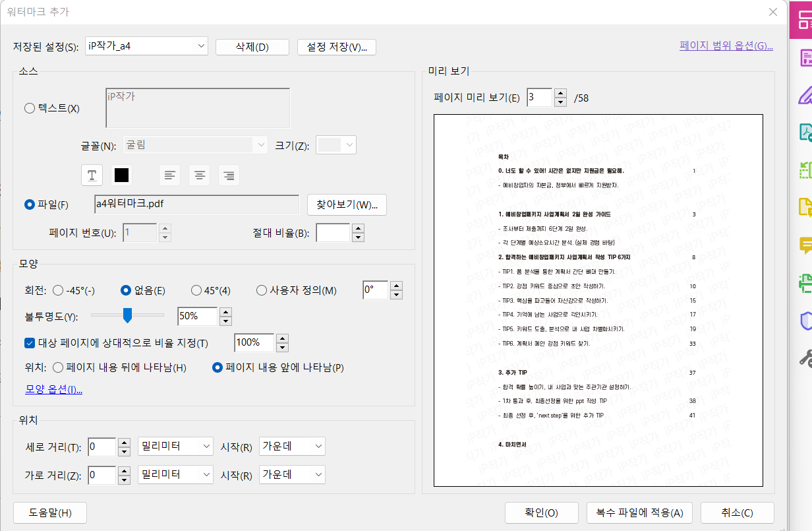Decrease custom rotation angle with down arrow
This screenshot has width=812, height=531.
point(396,295)
